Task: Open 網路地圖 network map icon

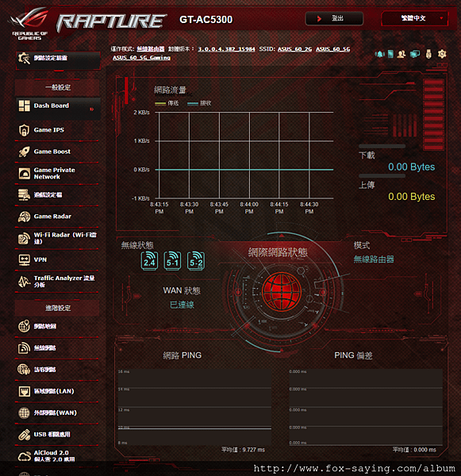Action: pyautogui.click(x=24, y=326)
